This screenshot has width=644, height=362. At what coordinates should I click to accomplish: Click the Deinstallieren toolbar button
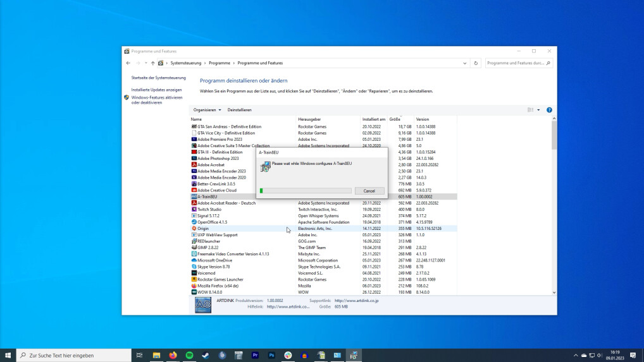pyautogui.click(x=239, y=110)
